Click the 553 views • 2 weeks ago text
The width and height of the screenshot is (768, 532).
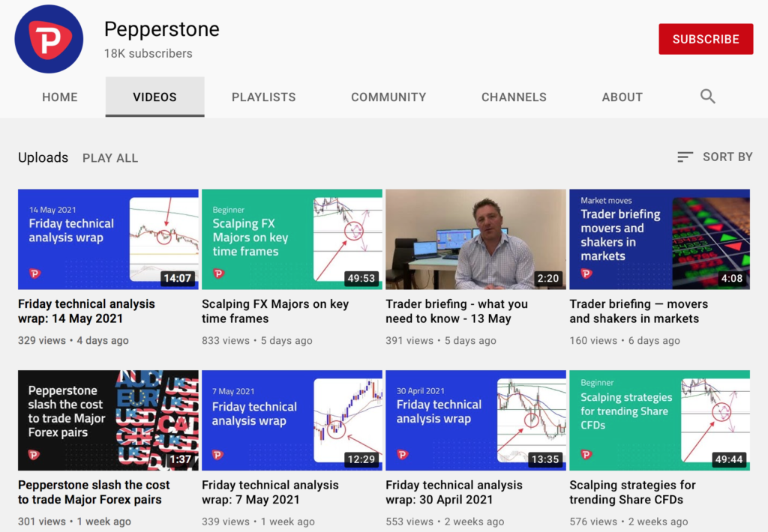click(445, 522)
